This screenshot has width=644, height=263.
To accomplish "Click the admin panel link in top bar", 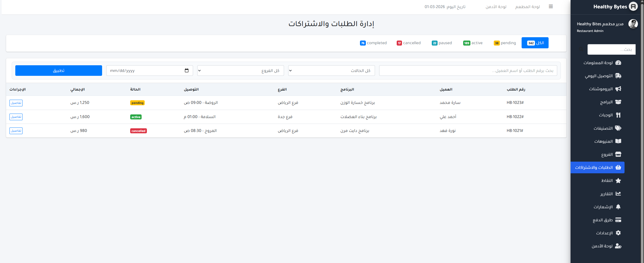I will (496, 7).
